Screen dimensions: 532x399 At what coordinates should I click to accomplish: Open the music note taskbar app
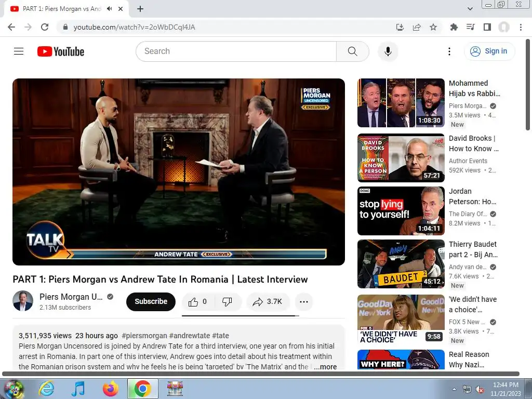(78, 389)
